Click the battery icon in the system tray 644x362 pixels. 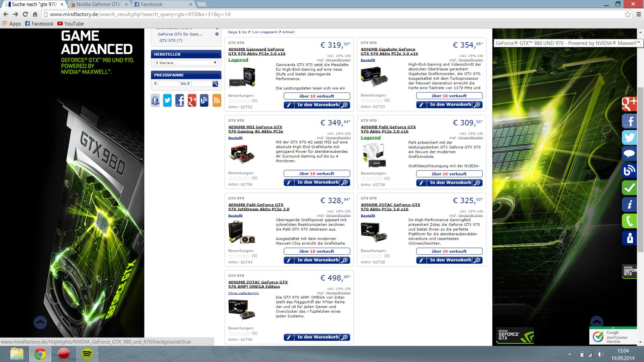click(x=582, y=354)
